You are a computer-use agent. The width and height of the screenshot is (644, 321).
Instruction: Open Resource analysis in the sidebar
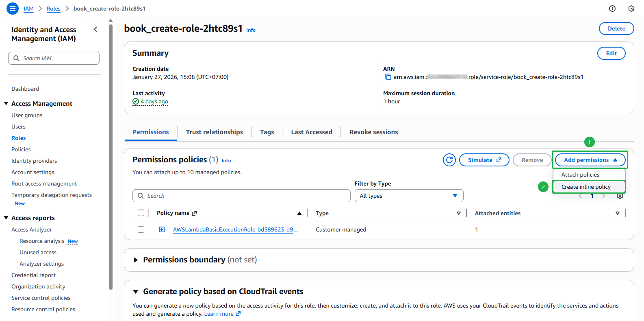(42, 241)
